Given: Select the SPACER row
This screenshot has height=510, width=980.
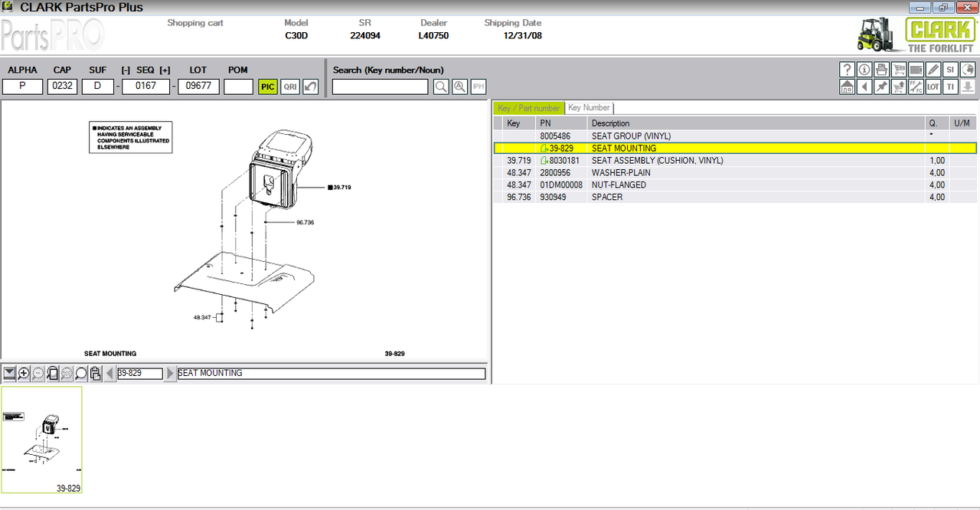Looking at the screenshot, I should point(735,197).
